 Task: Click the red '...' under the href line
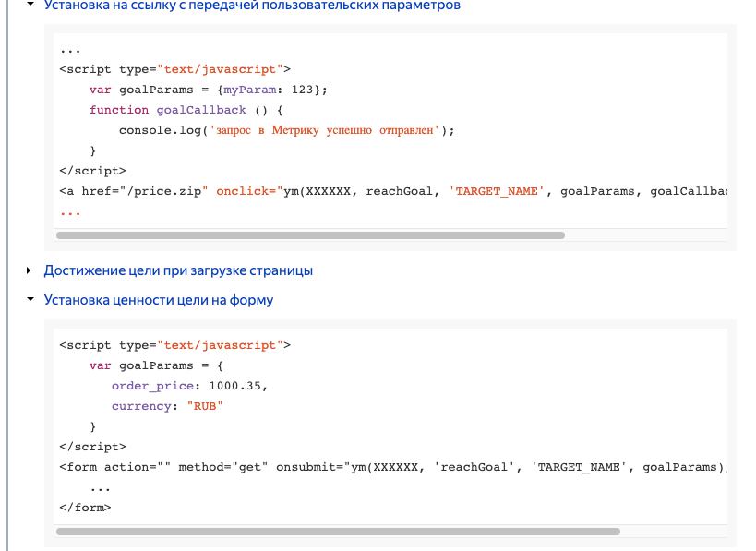point(70,212)
